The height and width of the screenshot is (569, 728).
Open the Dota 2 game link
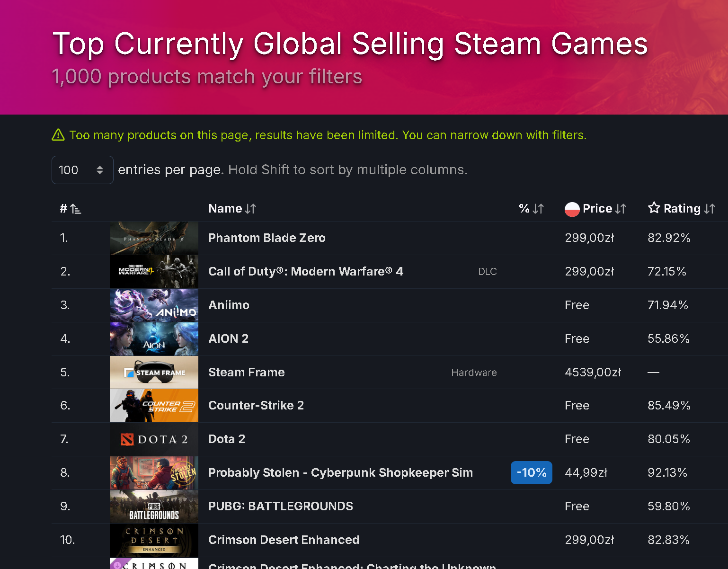pos(227,439)
